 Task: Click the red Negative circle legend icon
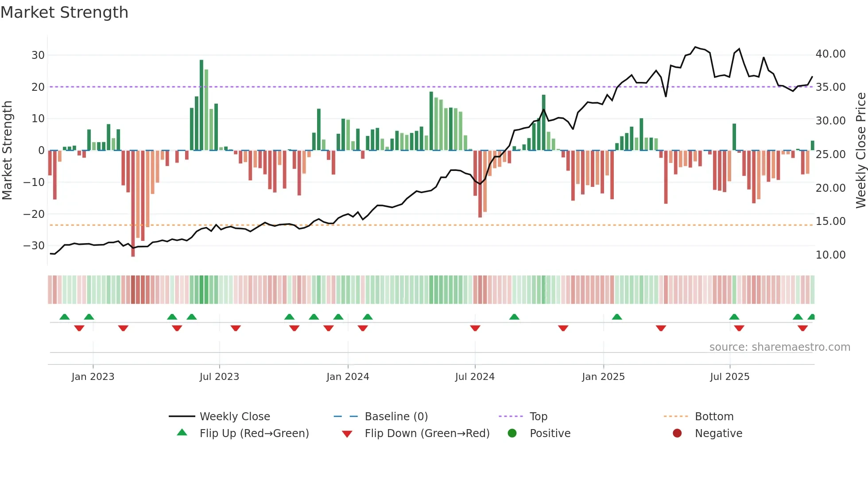(x=677, y=433)
